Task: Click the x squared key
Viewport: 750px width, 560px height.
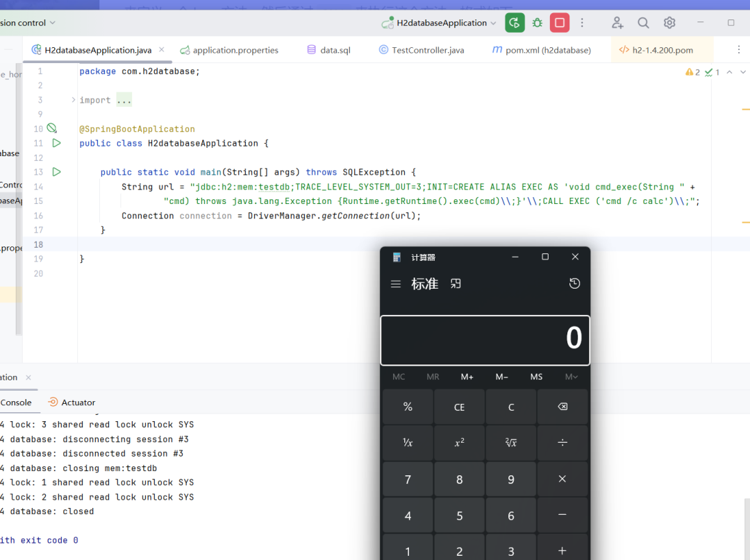Action: point(459,443)
